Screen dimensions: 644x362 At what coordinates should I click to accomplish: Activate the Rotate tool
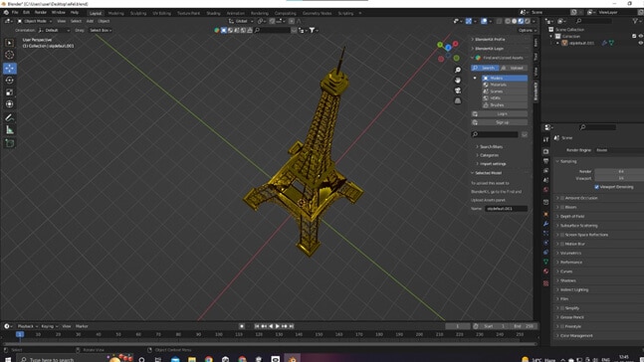click(x=9, y=80)
